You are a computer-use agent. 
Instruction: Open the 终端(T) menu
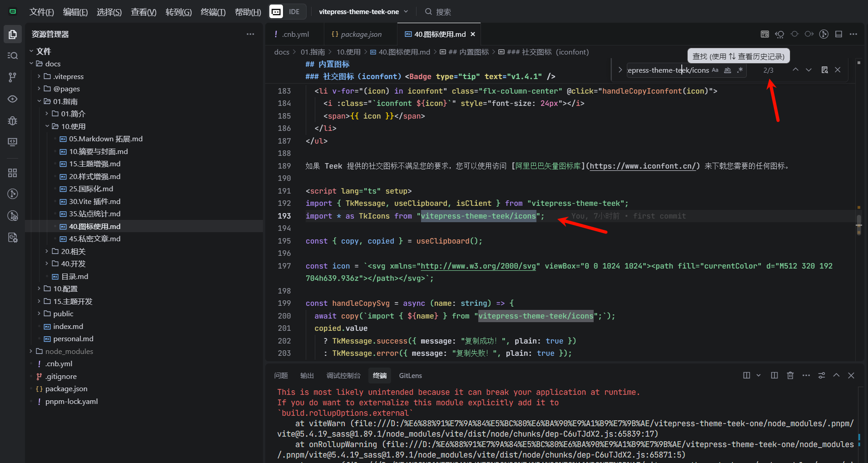(213, 12)
